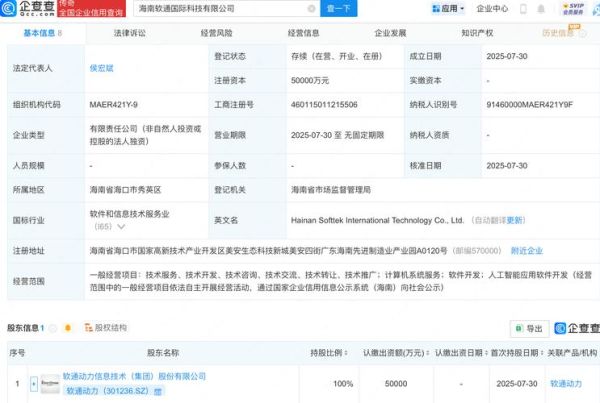The width and height of the screenshot is (600, 403).
Task: Click 附近企业 link
Action: (x=527, y=251)
